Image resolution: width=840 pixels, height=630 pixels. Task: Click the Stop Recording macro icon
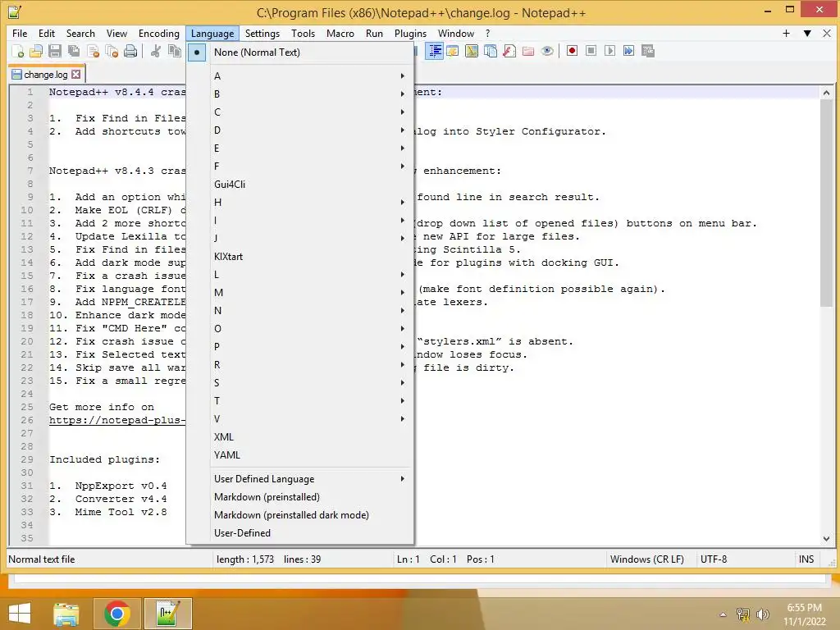(591, 51)
